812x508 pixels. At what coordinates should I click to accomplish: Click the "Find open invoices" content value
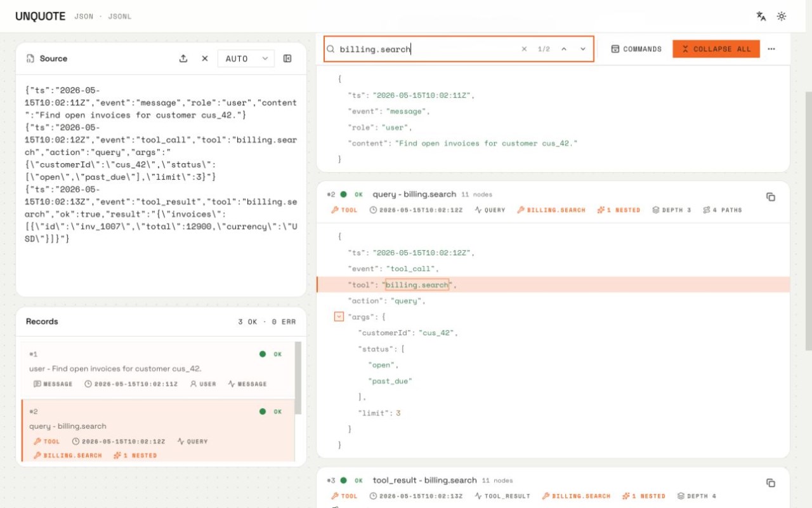click(x=487, y=144)
